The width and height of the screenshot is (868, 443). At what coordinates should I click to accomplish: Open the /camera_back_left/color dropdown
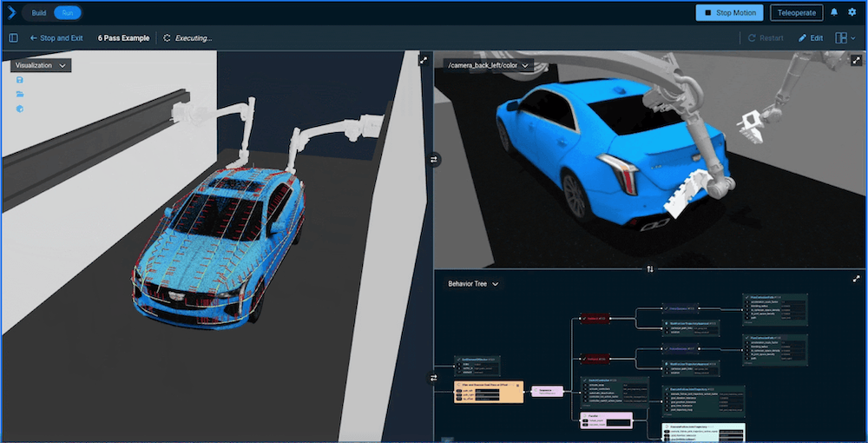[487, 65]
